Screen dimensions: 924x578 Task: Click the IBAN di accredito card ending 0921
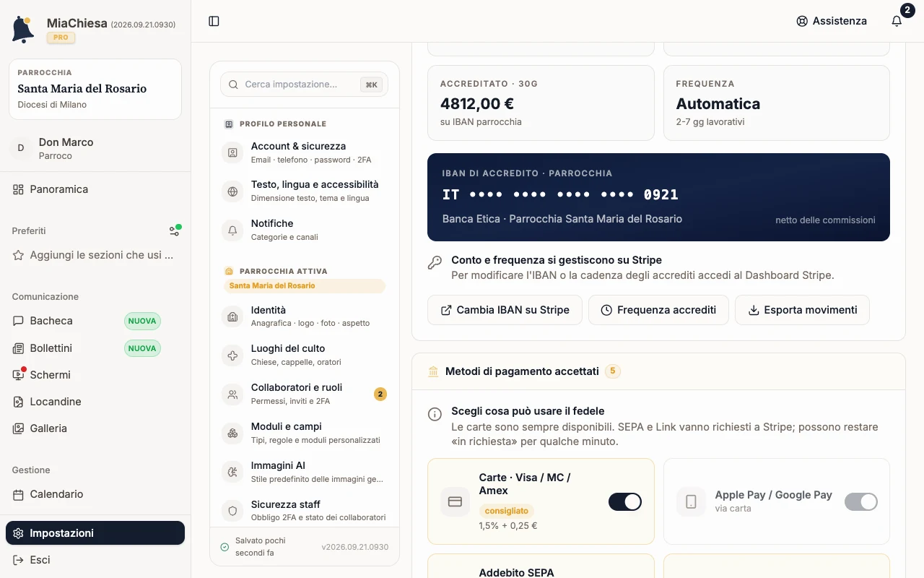pyautogui.click(x=658, y=197)
